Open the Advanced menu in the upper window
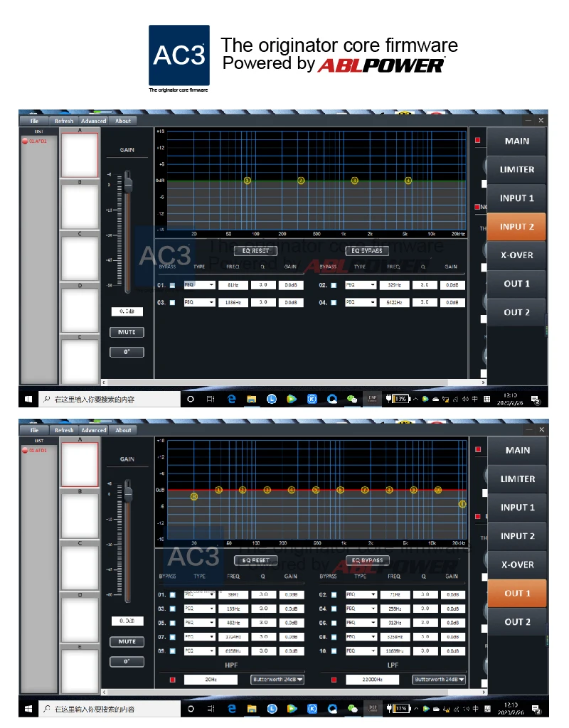 93,121
